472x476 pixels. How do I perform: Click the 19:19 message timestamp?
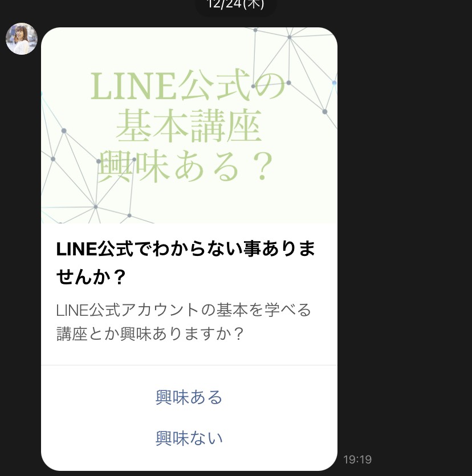357,459
